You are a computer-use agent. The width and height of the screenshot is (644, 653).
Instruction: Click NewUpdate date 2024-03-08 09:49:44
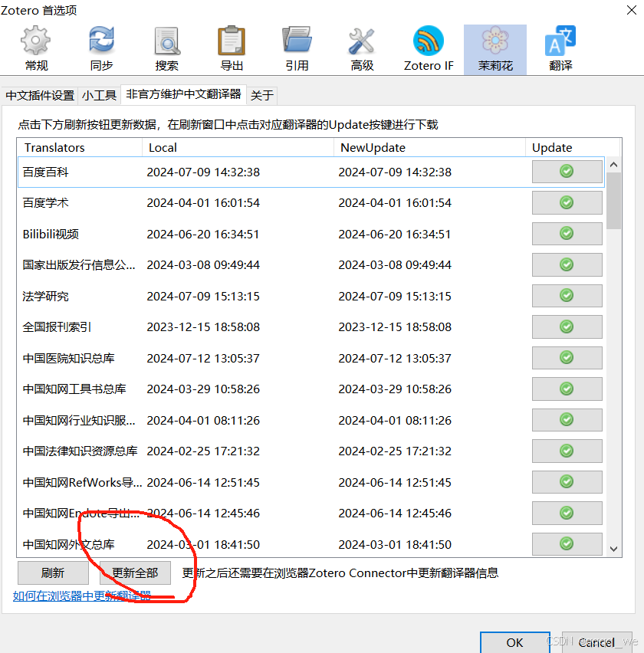tap(395, 265)
